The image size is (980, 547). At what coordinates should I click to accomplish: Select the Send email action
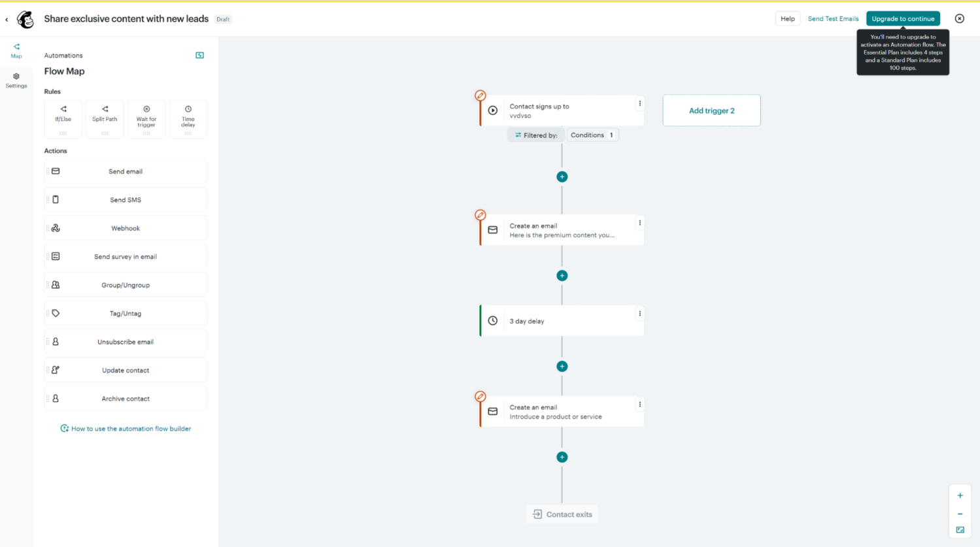pyautogui.click(x=125, y=171)
